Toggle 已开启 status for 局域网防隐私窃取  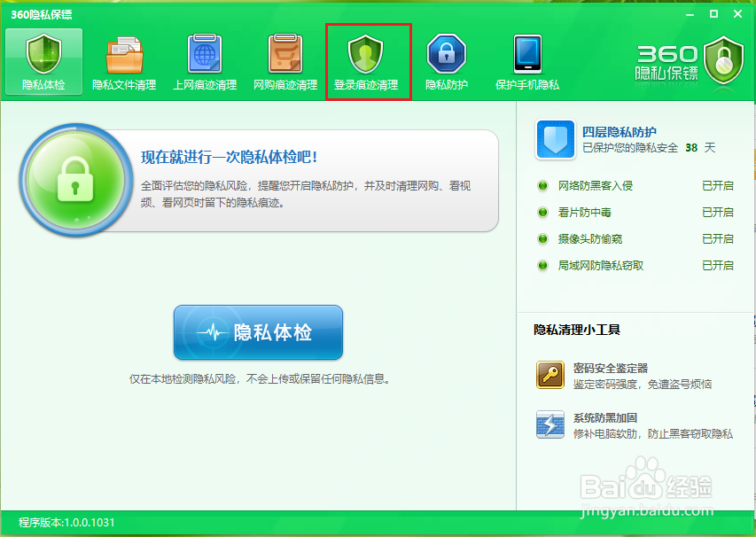tap(718, 265)
